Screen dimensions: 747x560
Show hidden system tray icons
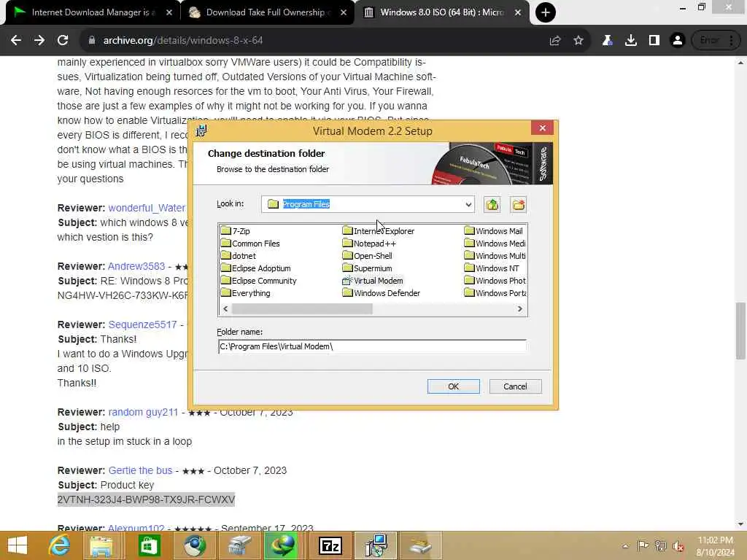point(625,546)
